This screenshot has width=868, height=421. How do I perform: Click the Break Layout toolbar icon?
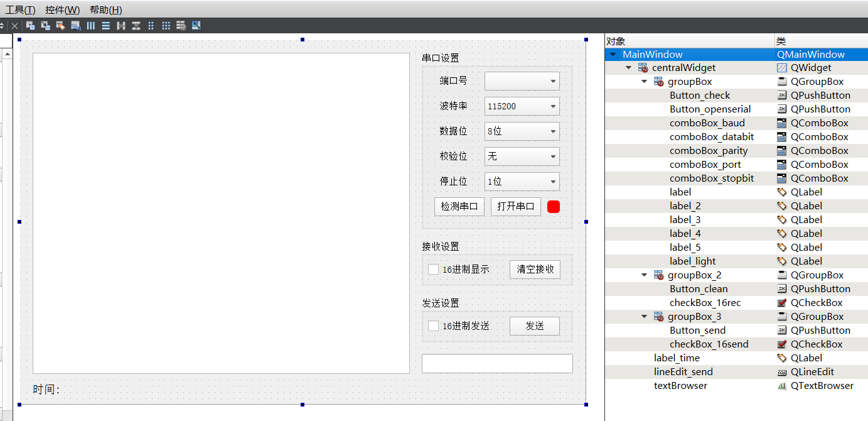(x=181, y=26)
